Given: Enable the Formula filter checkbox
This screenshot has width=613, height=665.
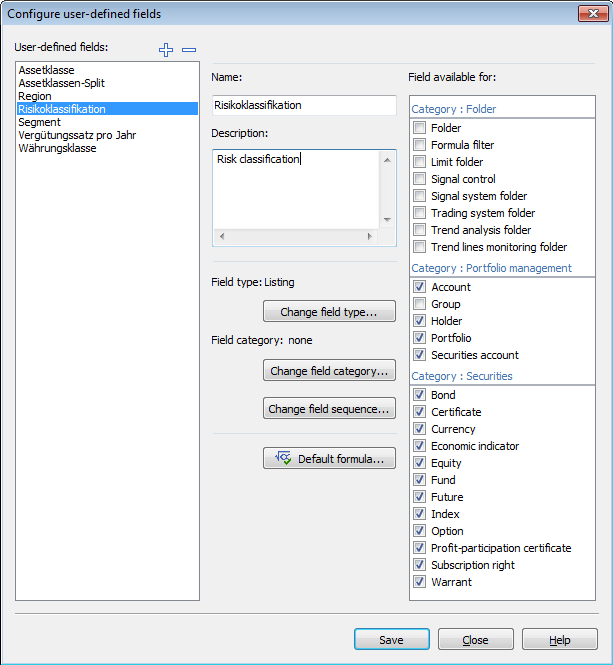Looking at the screenshot, I should (x=420, y=145).
